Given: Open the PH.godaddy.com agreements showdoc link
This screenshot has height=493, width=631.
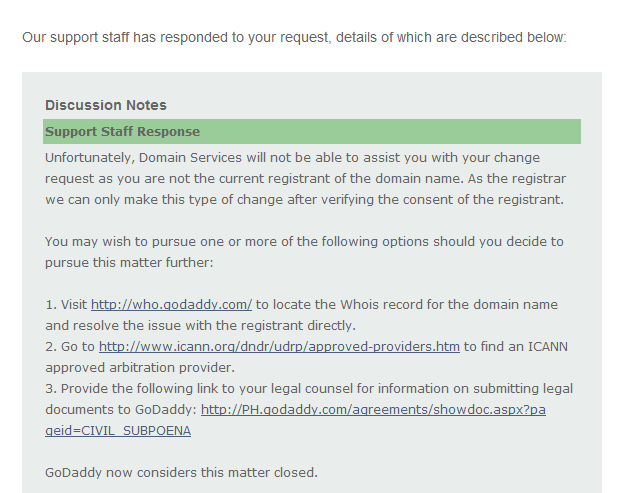Looking at the screenshot, I should pos(373,410).
